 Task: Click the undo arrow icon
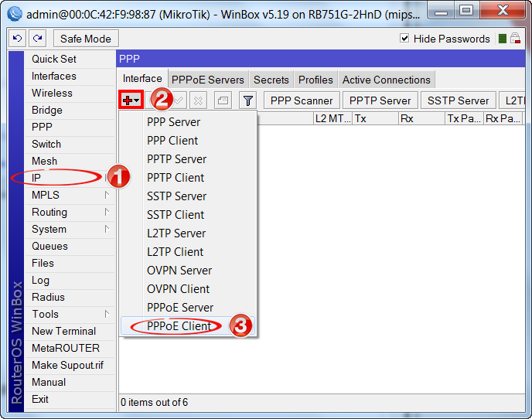point(18,39)
